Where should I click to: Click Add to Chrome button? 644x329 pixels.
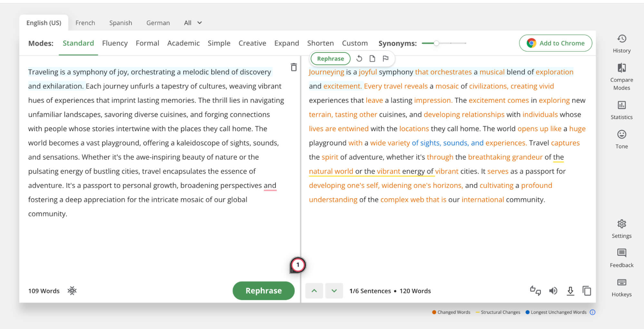(x=555, y=43)
